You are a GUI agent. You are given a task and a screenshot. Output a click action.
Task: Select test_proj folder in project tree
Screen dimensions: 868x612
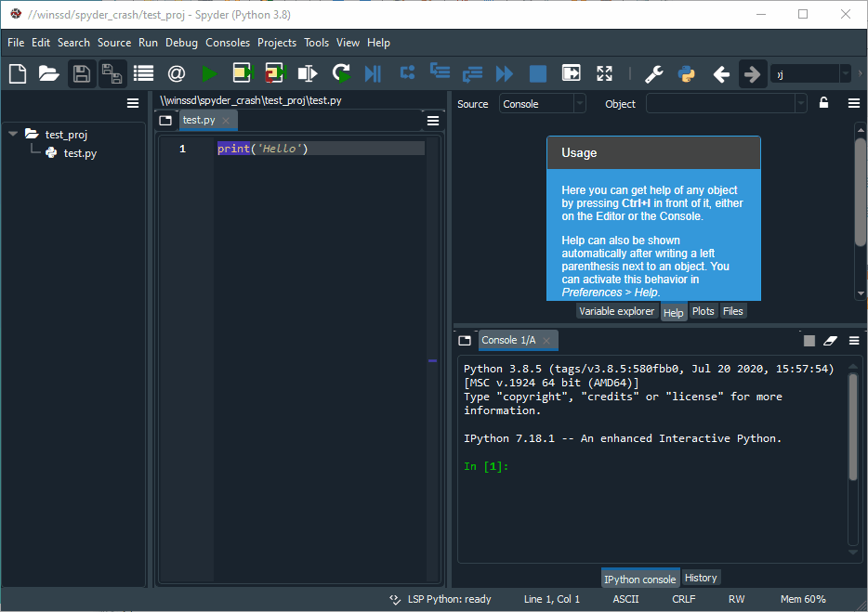tap(66, 135)
